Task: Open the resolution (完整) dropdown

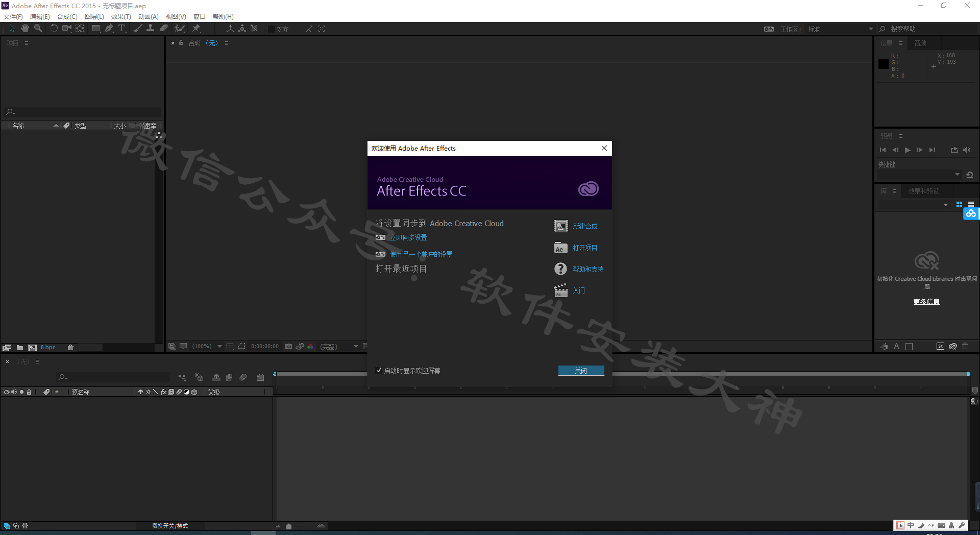Action: pyautogui.click(x=339, y=346)
